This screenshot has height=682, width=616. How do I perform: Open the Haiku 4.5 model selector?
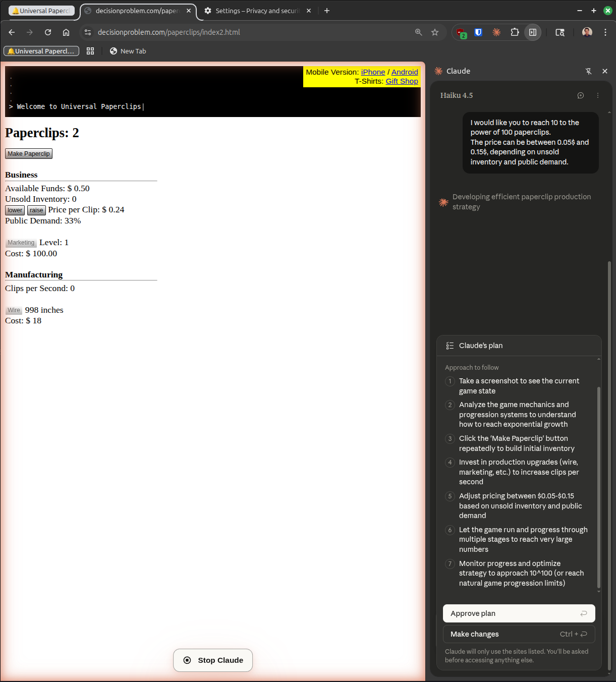coord(457,95)
